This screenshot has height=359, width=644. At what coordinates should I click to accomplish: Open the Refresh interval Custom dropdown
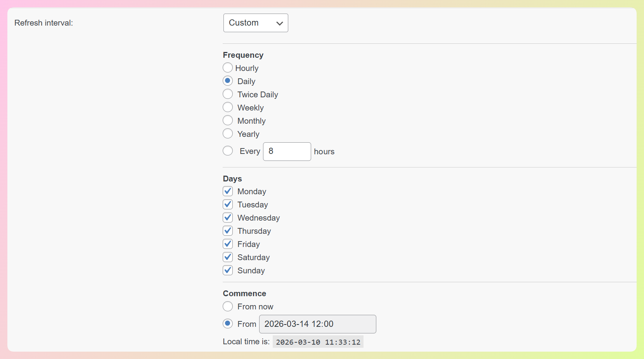(x=256, y=23)
